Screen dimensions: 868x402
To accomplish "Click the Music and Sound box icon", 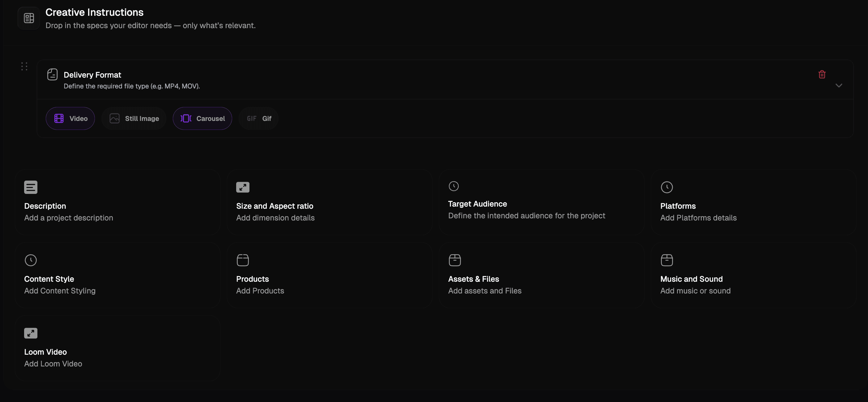I will point(666,260).
